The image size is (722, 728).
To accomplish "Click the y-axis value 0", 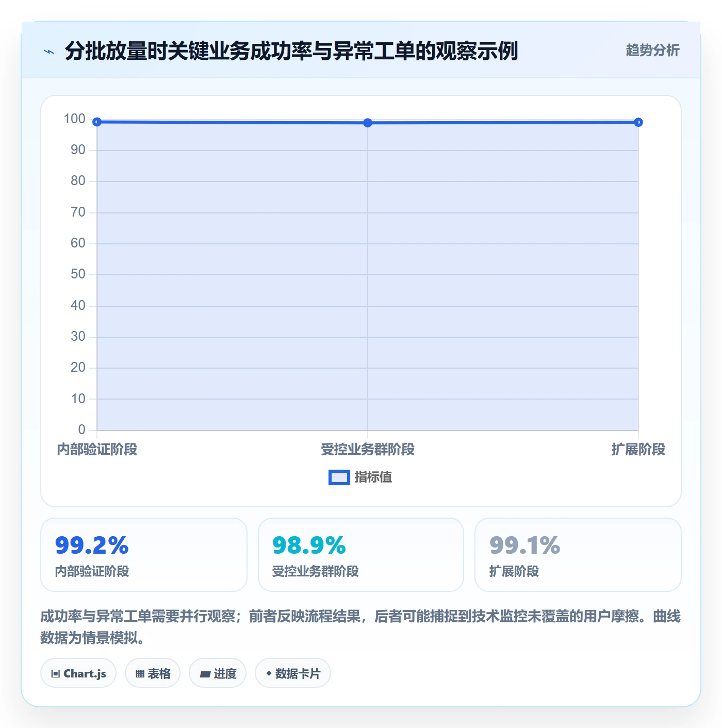I will click(x=81, y=430).
